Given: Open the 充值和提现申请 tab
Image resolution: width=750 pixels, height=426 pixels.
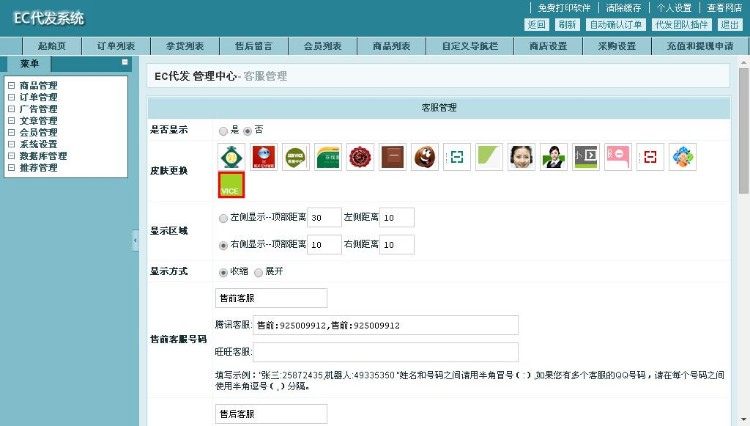Looking at the screenshot, I should 700,46.
